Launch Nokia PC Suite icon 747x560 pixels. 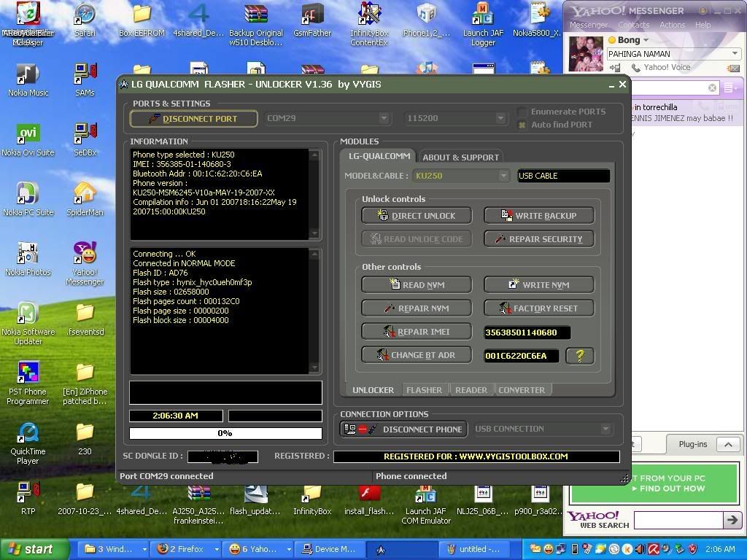28,200
